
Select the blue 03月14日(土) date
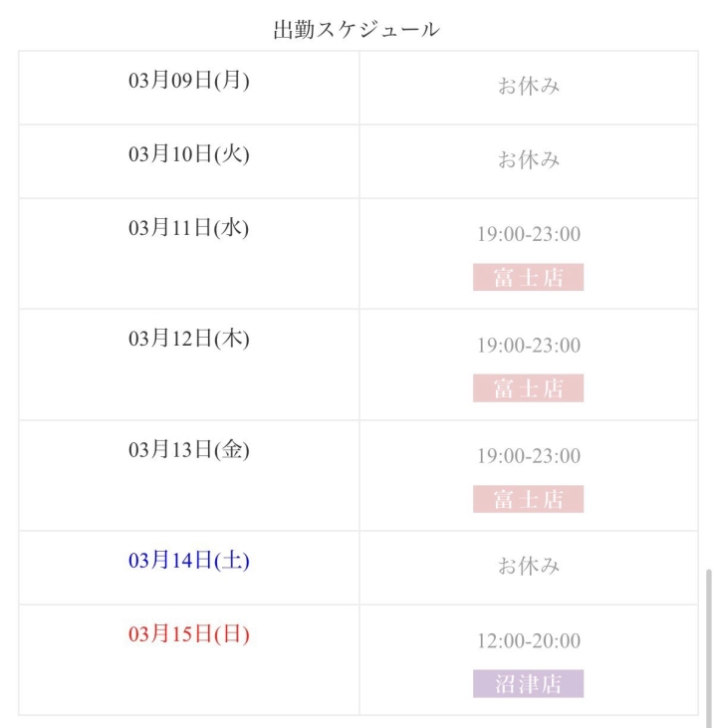(x=189, y=561)
